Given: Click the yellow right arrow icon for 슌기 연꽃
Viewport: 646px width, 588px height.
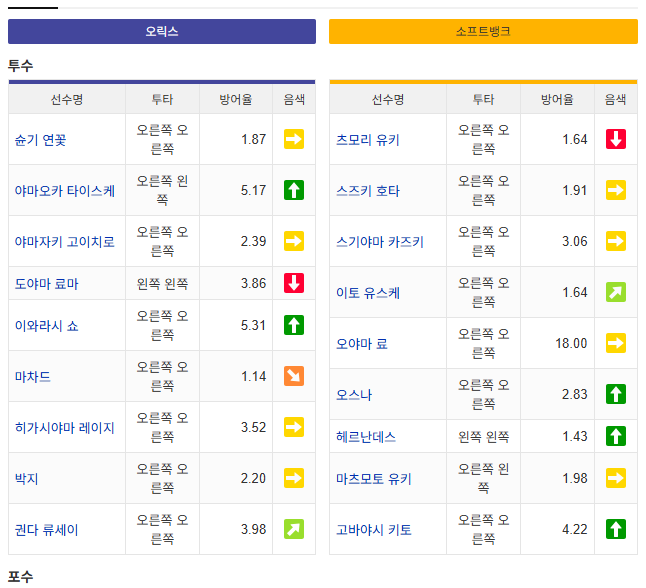Looking at the screenshot, I should click(294, 139).
